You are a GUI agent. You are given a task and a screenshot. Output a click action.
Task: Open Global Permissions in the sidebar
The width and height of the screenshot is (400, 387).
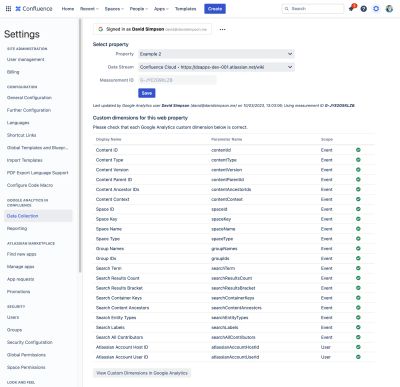tap(26, 355)
